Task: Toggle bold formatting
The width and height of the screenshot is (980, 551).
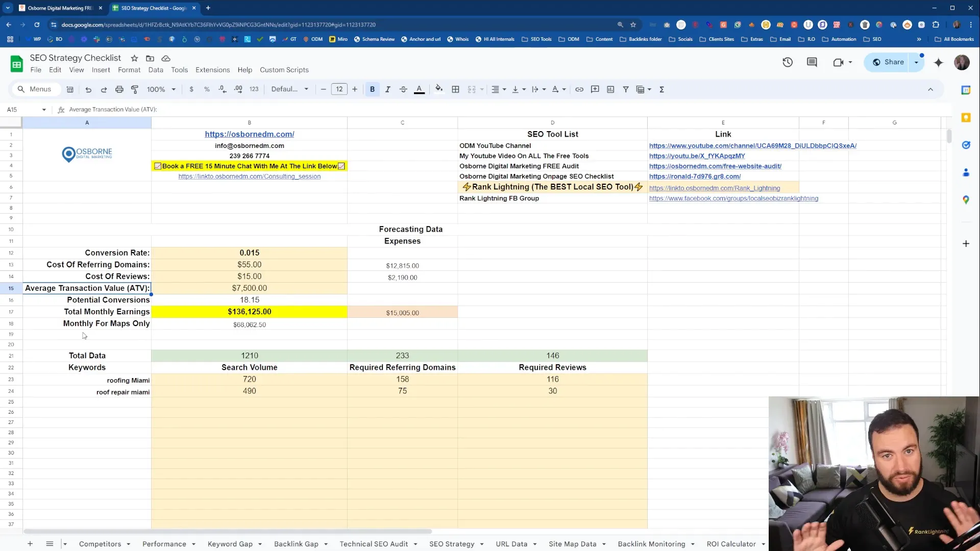Action: tap(372, 89)
